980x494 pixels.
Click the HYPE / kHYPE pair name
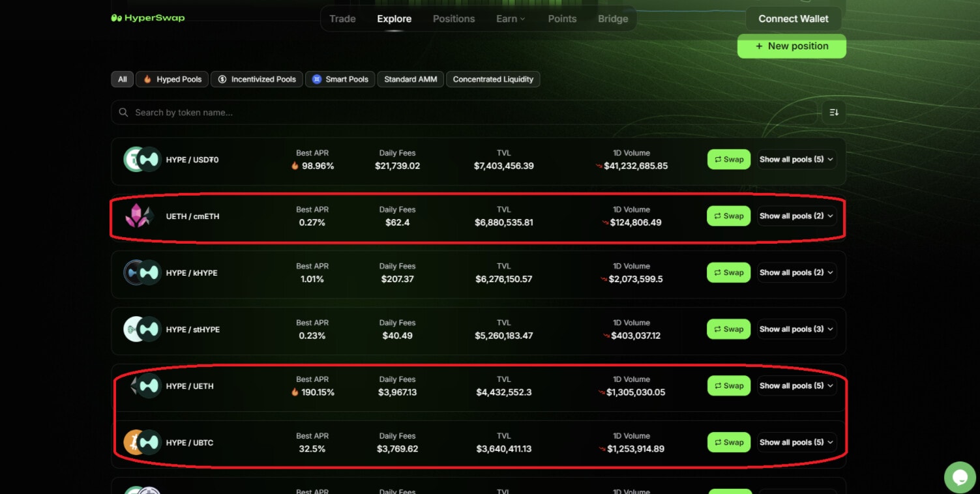coord(192,273)
